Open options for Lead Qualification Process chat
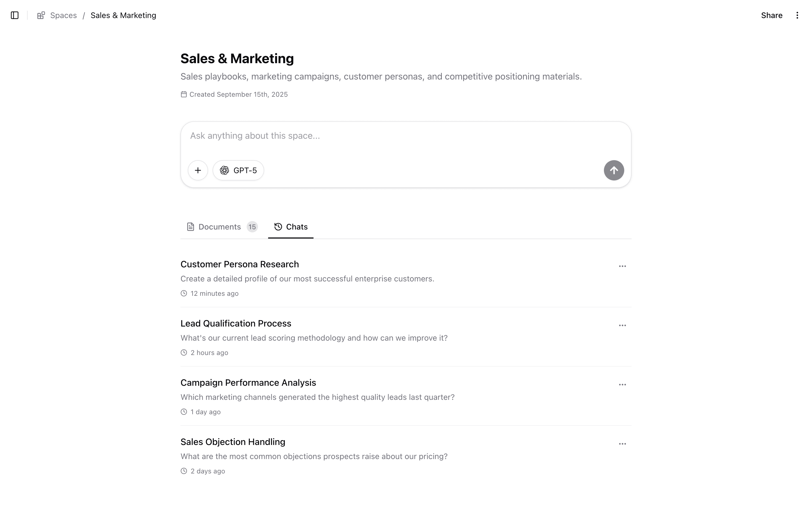The image size is (812, 507). (622, 326)
